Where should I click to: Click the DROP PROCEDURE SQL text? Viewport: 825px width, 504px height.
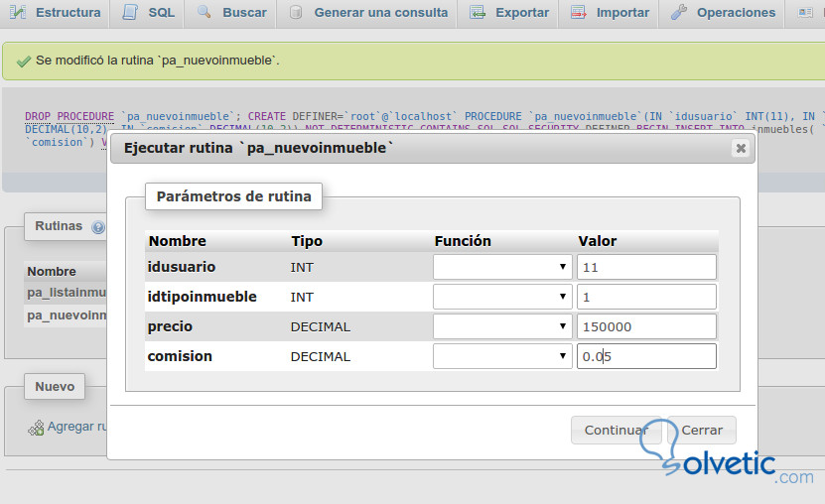click(69, 116)
